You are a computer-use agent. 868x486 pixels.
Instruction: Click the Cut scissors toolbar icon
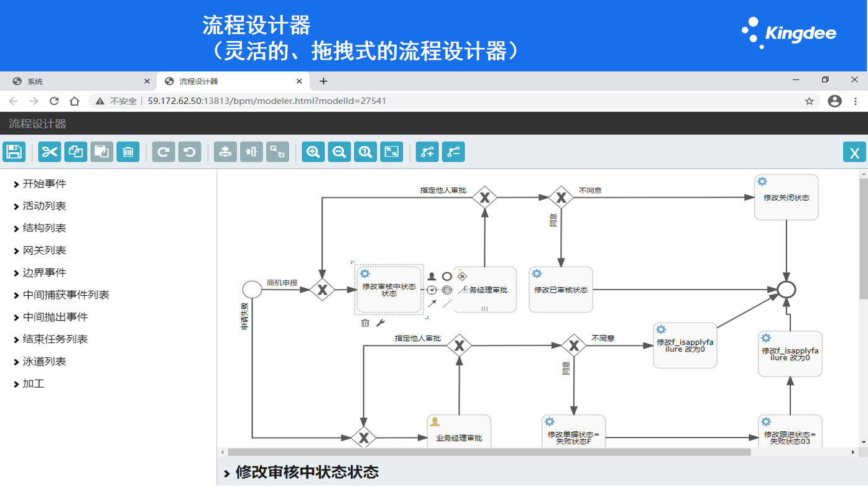coord(50,152)
